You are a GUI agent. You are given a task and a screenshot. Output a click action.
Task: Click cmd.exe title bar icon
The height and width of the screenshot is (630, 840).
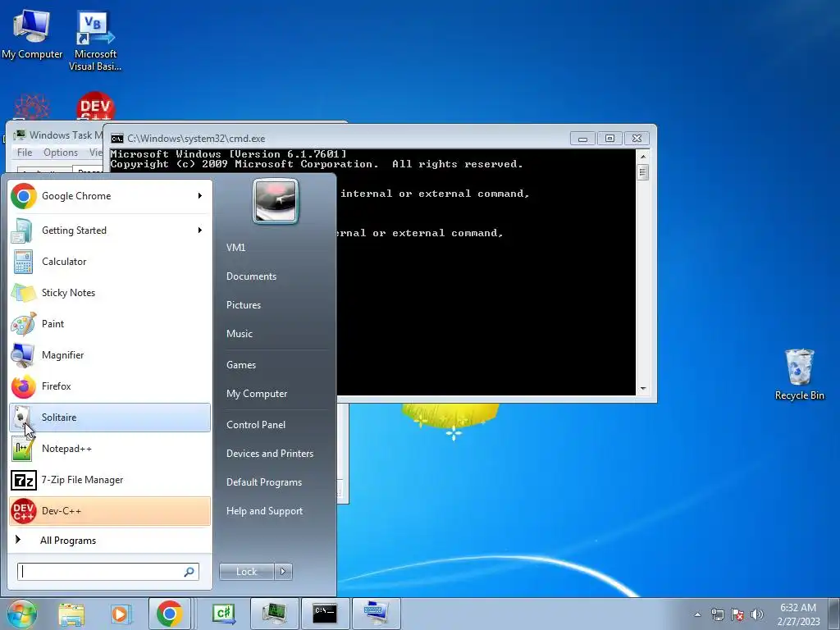click(116, 139)
